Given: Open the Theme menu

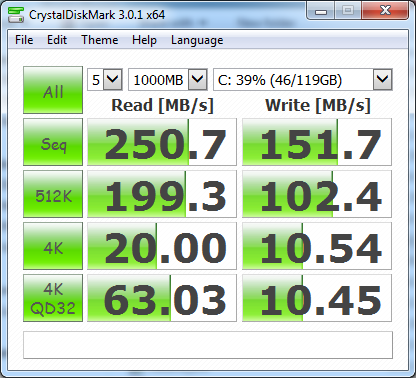Looking at the screenshot, I should click(100, 40).
